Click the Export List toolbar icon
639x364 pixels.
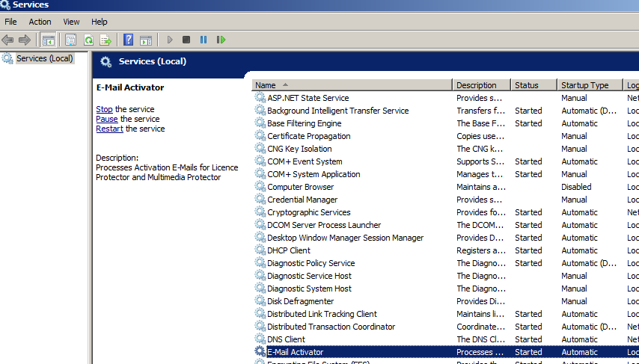[106, 40]
